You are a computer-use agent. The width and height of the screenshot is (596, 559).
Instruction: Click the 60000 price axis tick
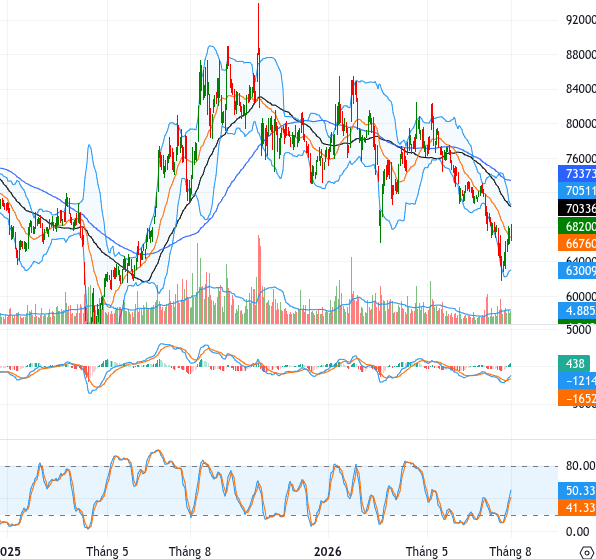(x=581, y=296)
